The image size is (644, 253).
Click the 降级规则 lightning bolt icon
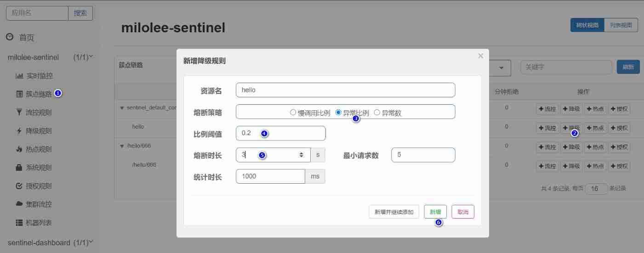(19, 131)
